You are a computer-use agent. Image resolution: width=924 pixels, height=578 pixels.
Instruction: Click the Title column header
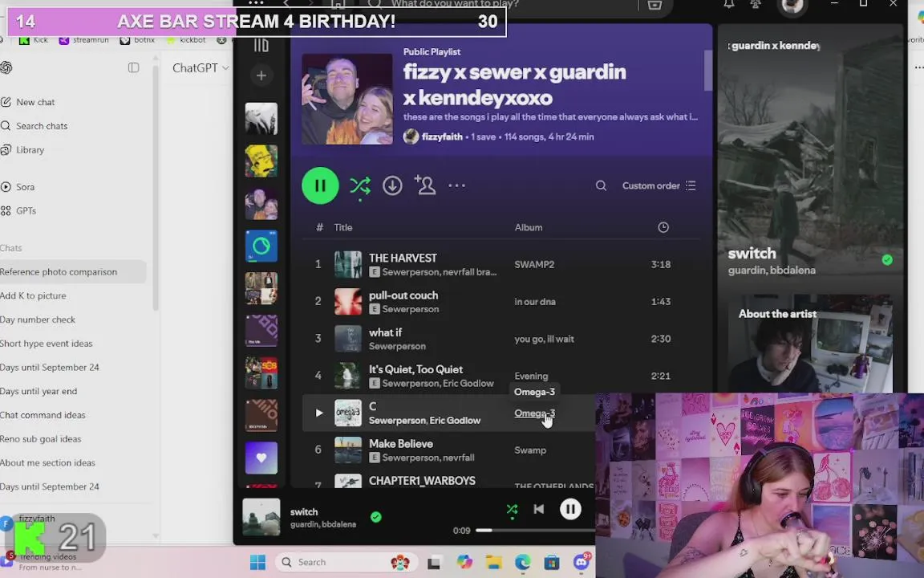(343, 228)
